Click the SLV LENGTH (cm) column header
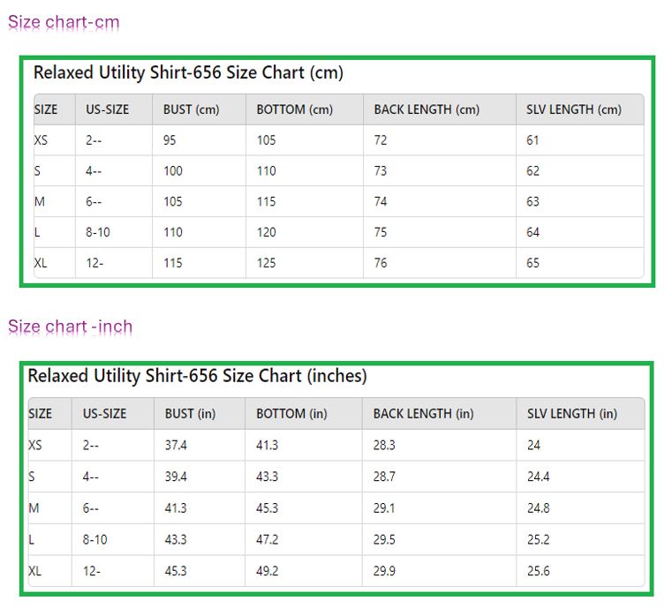This screenshot has width=672, height=616. click(573, 109)
